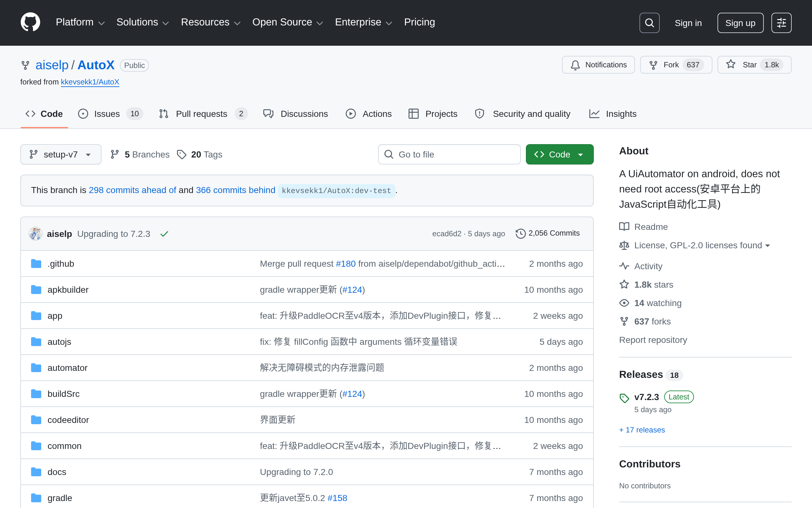
Task: Open the AutoX repository name link
Action: pos(96,65)
